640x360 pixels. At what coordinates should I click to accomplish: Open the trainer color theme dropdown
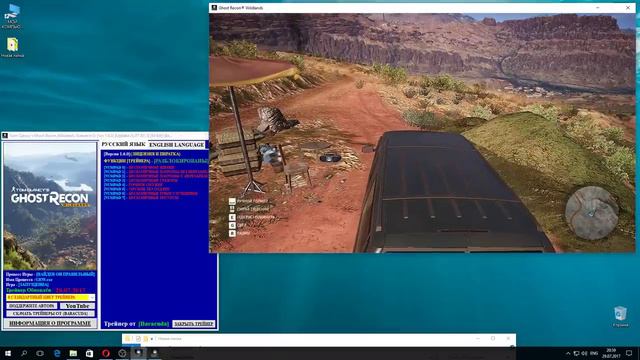51,298
